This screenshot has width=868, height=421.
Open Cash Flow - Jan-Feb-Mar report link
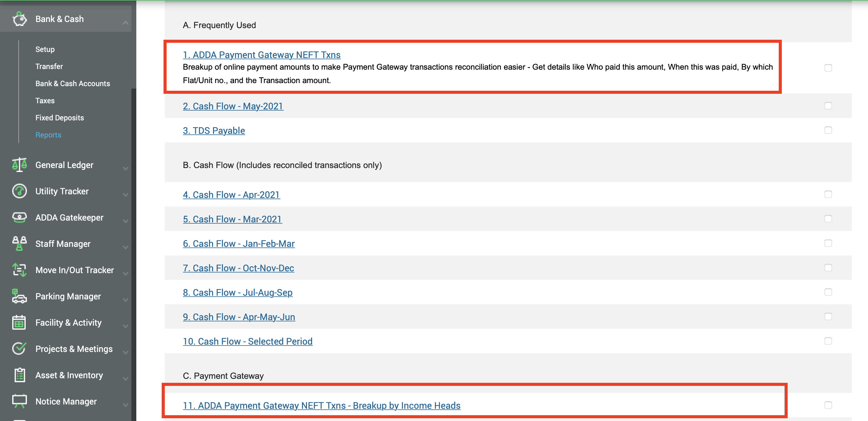coord(239,243)
